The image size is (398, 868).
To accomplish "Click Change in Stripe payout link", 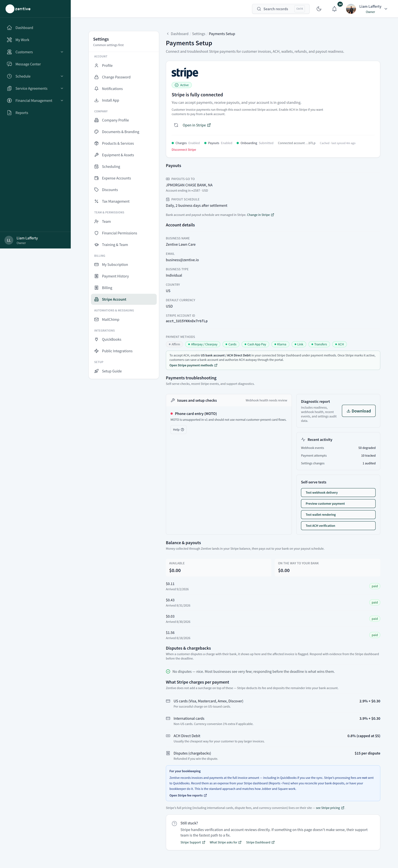I will 260,215.
